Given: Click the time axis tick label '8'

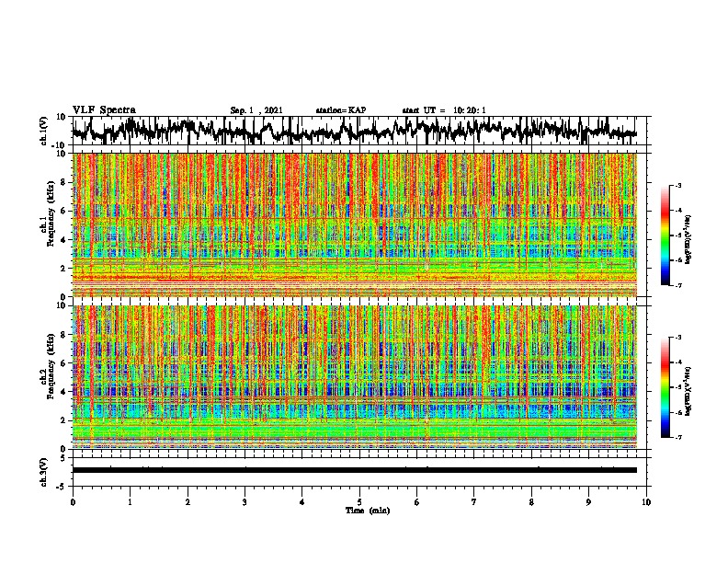Looking at the screenshot, I should point(531,502).
